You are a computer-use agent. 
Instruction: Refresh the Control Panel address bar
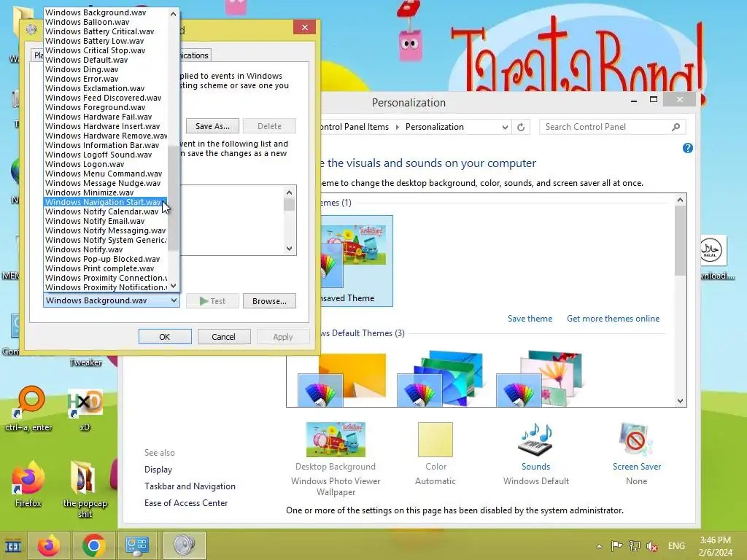click(521, 127)
